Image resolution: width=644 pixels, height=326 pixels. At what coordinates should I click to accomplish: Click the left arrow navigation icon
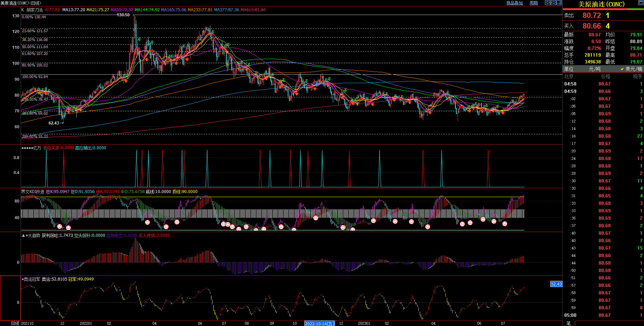coord(547,3)
